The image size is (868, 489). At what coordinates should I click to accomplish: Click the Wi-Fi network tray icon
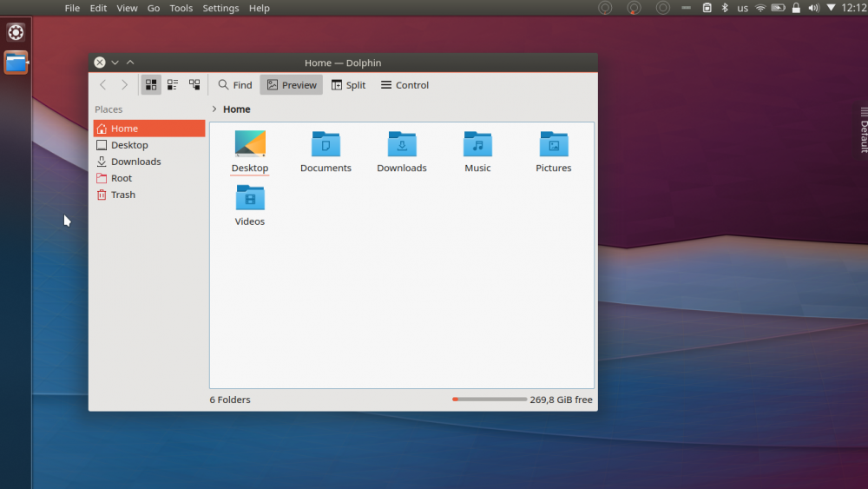click(x=760, y=8)
